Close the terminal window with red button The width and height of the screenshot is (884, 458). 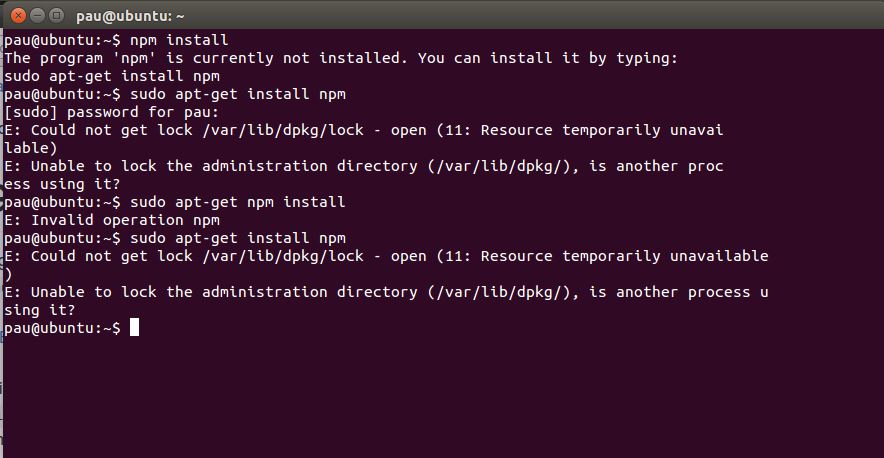pos(18,15)
